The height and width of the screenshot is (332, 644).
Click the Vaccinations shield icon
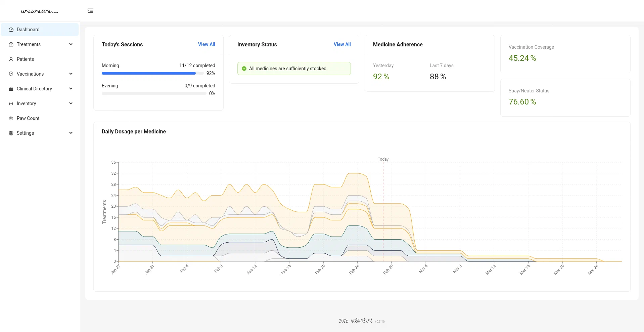pos(11,74)
